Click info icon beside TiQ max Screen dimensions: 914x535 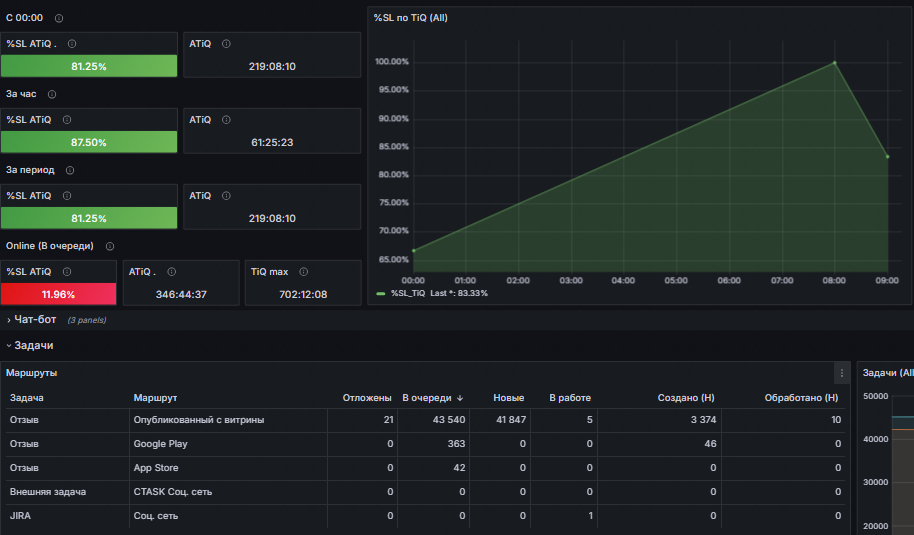(304, 272)
